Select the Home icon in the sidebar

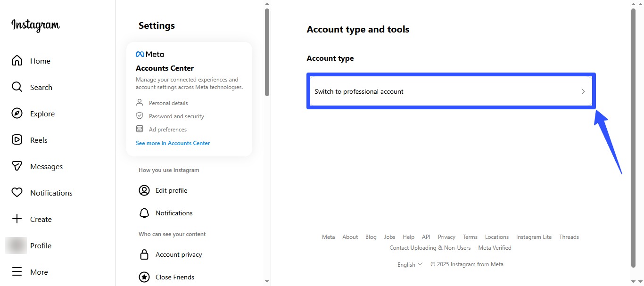click(17, 61)
